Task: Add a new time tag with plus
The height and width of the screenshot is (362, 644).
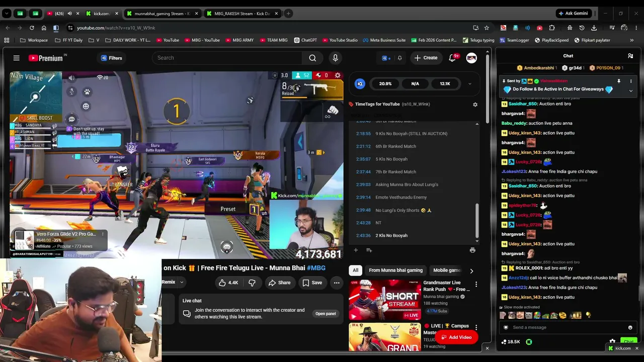Action: click(x=356, y=250)
